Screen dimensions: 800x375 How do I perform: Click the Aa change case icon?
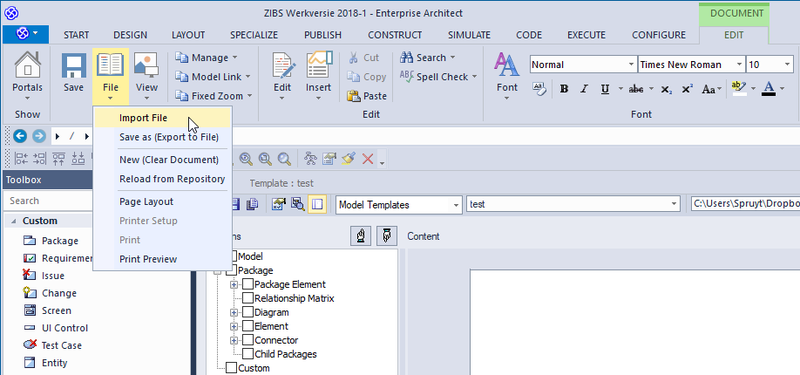pos(709,90)
